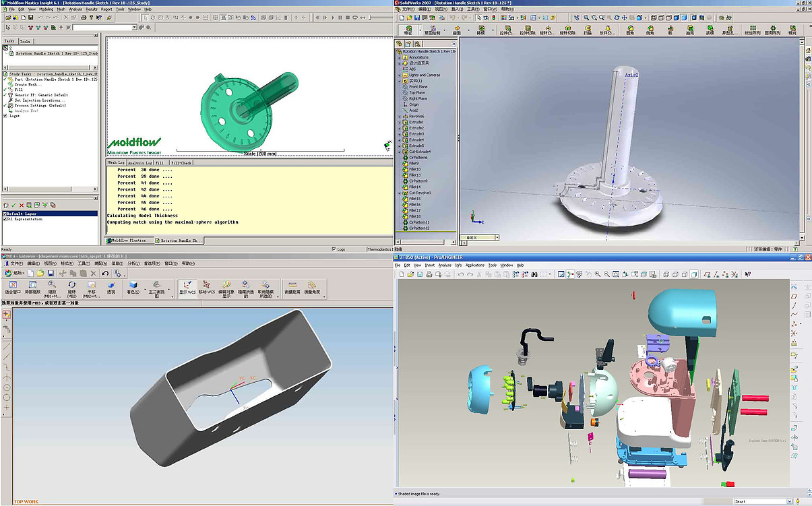Viewport: 812px width, 506px height.
Task: Click the Save icon in SolidWorks toolbar
Action: 416,17
